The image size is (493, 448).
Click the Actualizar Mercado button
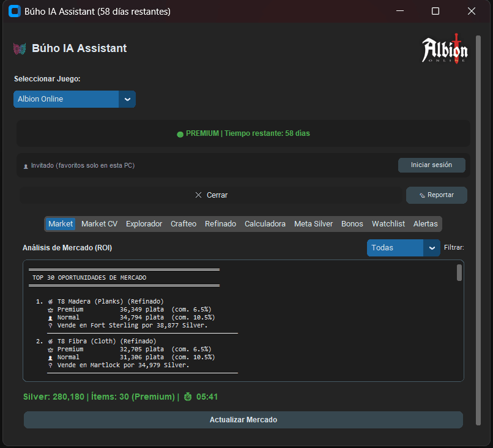[x=243, y=420]
